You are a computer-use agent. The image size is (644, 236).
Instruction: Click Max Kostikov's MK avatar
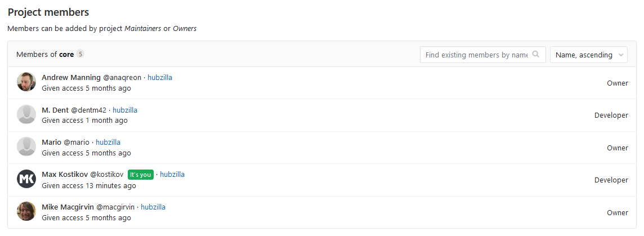[x=26, y=179]
